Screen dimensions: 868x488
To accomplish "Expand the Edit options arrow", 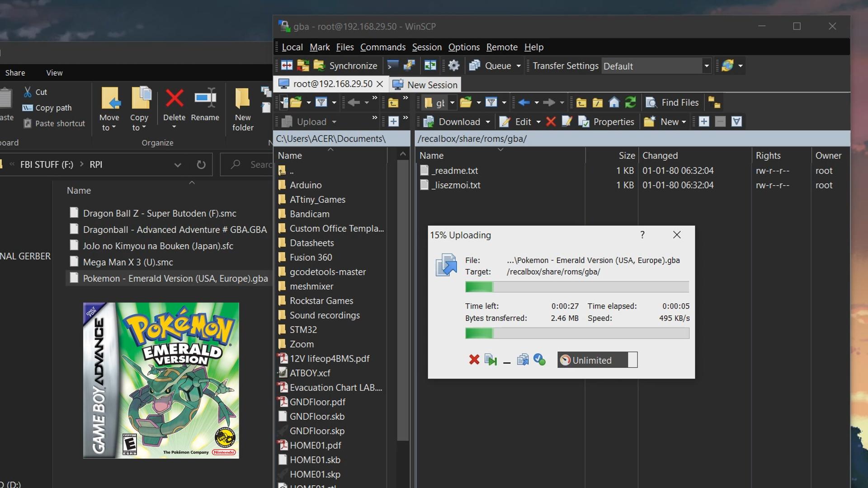I will click(538, 122).
